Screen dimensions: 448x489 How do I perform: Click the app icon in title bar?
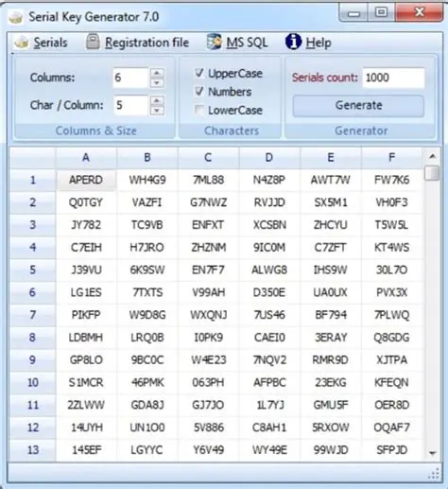15,17
